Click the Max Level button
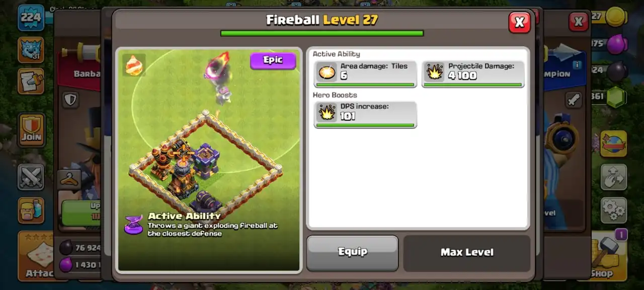 (x=467, y=252)
